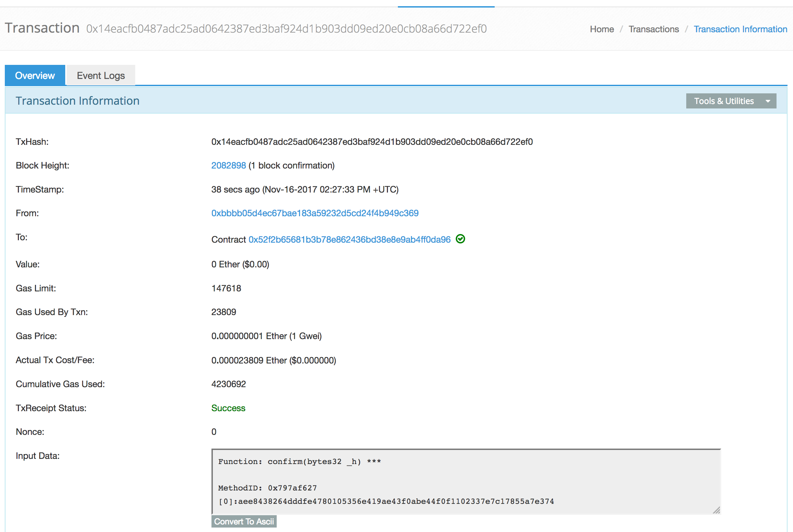
Task: Open Transactions breadcrumb link
Action: coord(653,29)
